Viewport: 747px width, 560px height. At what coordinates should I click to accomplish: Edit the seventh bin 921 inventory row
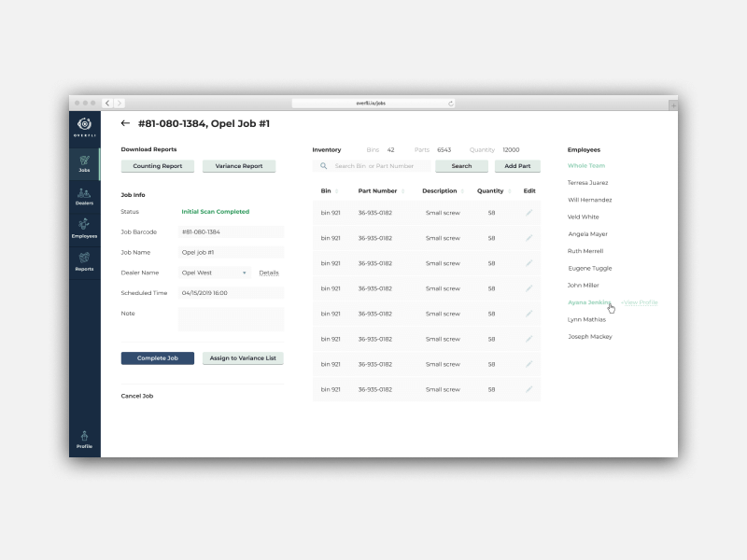(529, 364)
